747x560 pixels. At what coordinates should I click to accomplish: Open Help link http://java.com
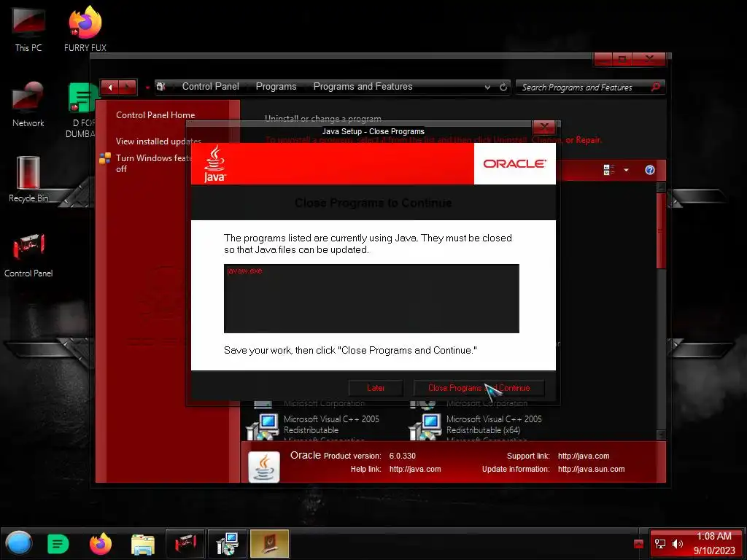[415, 469]
